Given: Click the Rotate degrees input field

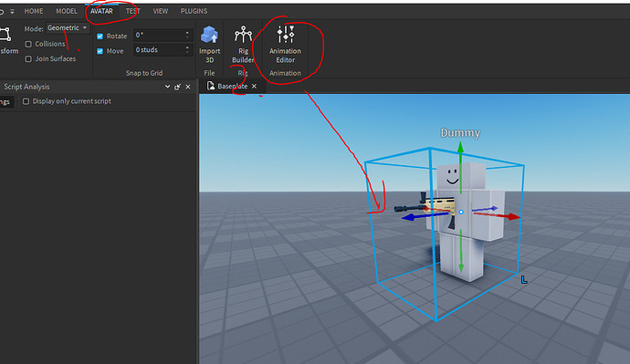Looking at the screenshot, I should [x=159, y=36].
